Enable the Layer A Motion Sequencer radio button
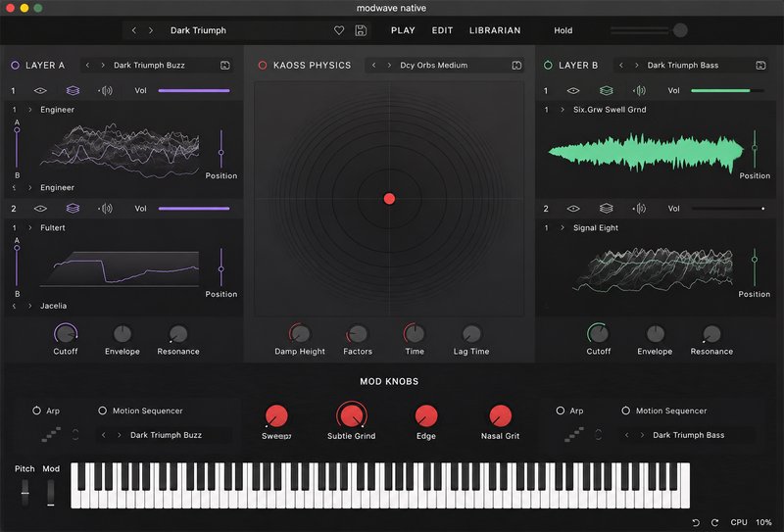The width and height of the screenshot is (784, 532). click(x=103, y=411)
